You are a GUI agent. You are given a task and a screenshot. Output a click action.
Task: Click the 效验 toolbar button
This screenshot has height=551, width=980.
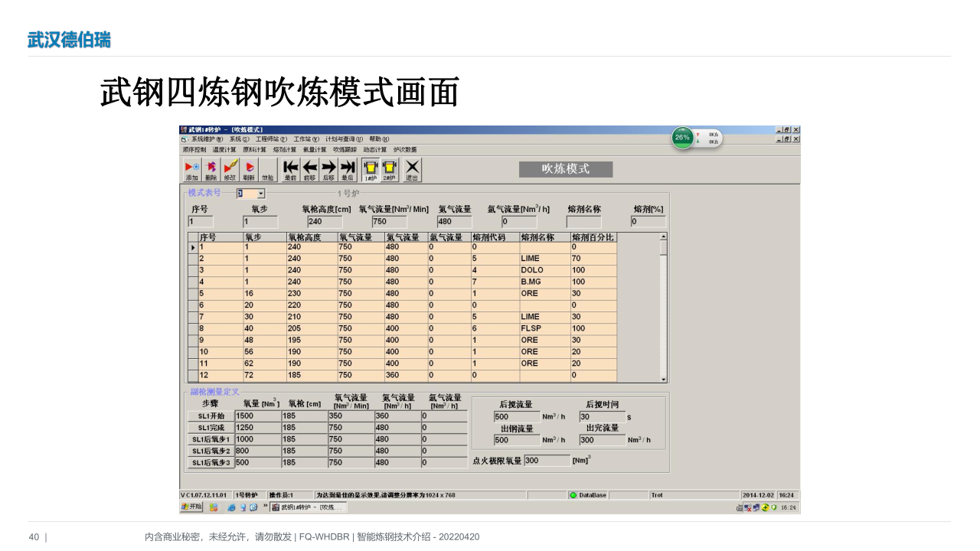click(267, 170)
